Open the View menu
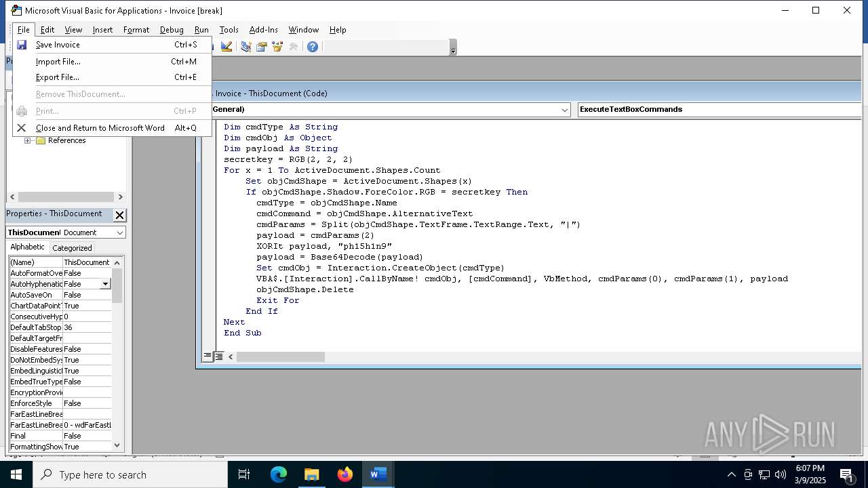This screenshot has height=488, width=868. click(x=73, y=30)
